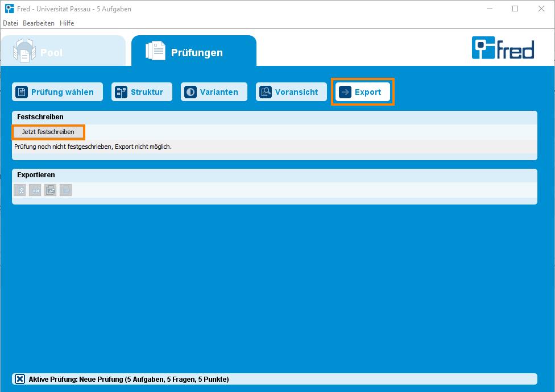Click the status text about Export nicht möglich
The width and height of the screenshot is (555, 392).
(x=93, y=147)
